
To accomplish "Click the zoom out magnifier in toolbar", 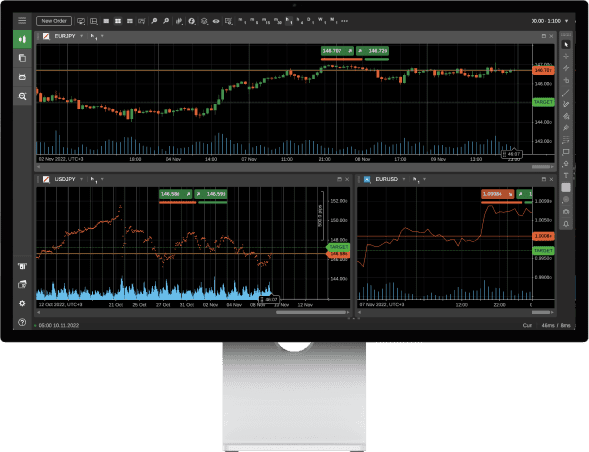I will point(166,21).
